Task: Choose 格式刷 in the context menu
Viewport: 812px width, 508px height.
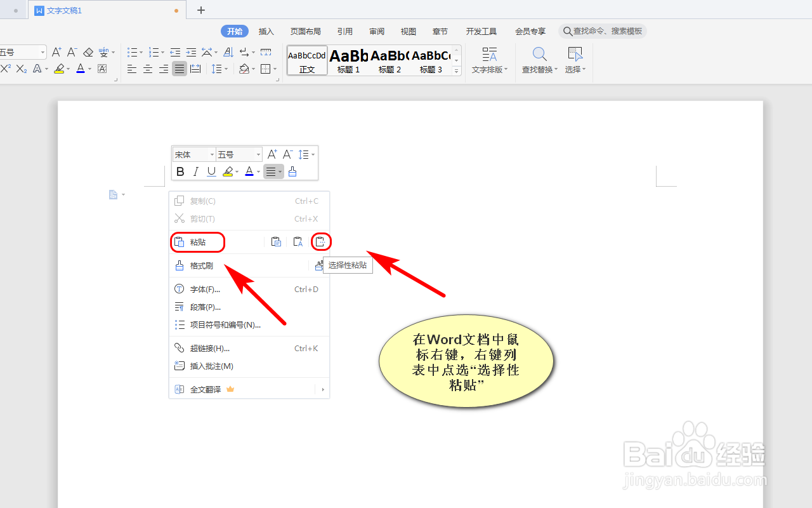Action: tap(202, 265)
